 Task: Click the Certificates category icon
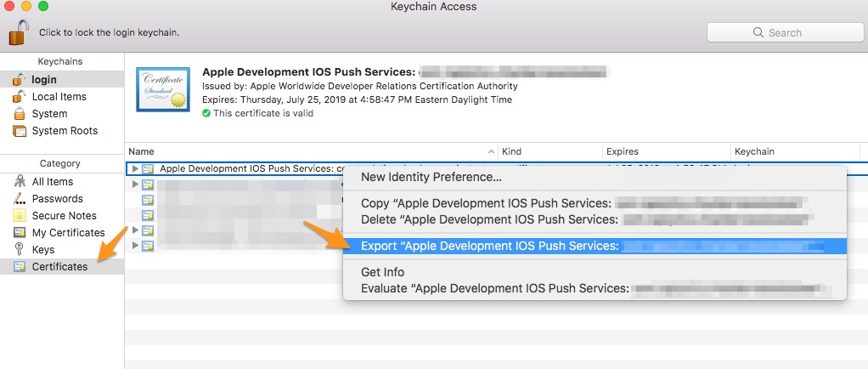[20, 266]
